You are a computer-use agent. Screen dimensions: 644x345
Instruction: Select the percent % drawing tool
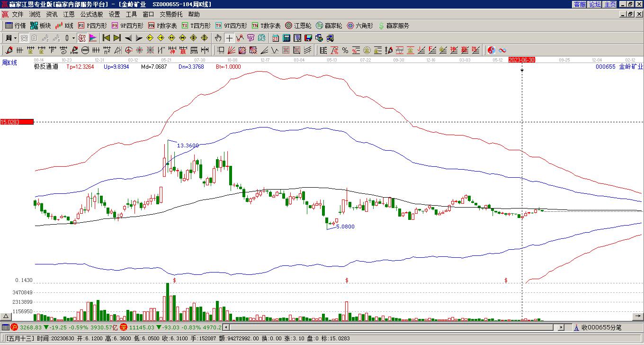pos(345,50)
